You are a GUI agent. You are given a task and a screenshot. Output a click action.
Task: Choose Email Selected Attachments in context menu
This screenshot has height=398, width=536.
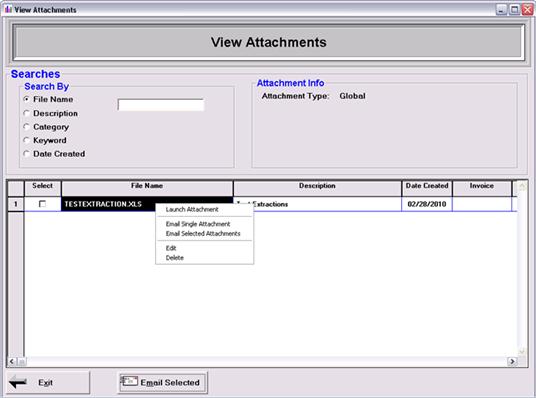point(204,234)
